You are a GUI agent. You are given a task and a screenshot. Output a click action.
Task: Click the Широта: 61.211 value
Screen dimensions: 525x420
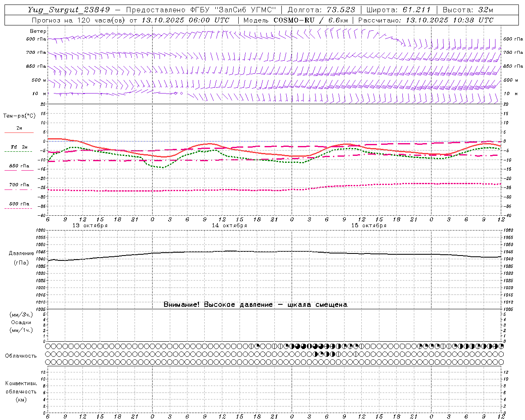pos(399,10)
